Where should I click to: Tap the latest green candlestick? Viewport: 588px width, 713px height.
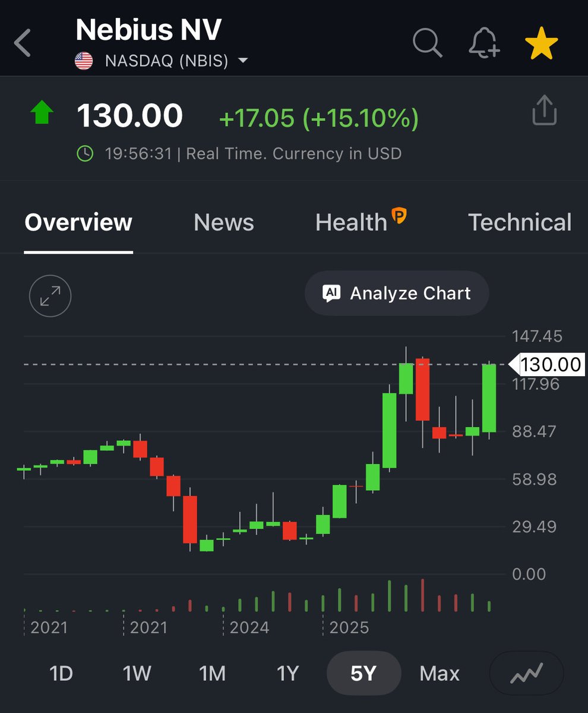coord(489,398)
